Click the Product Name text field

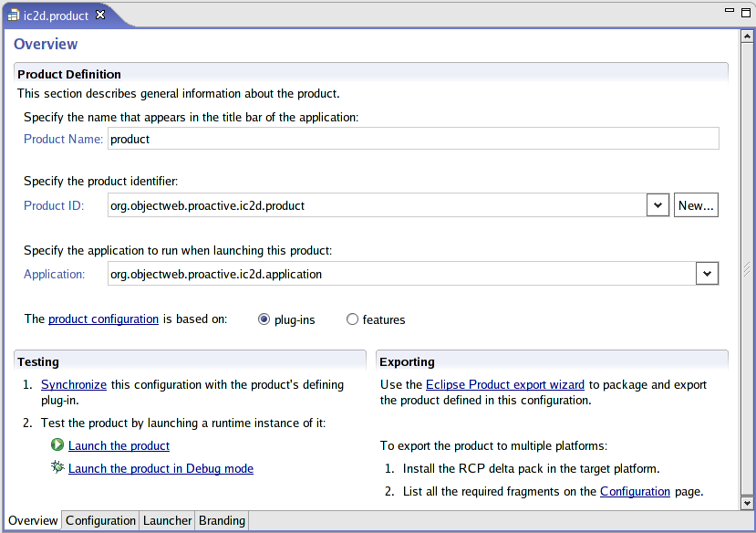point(412,139)
